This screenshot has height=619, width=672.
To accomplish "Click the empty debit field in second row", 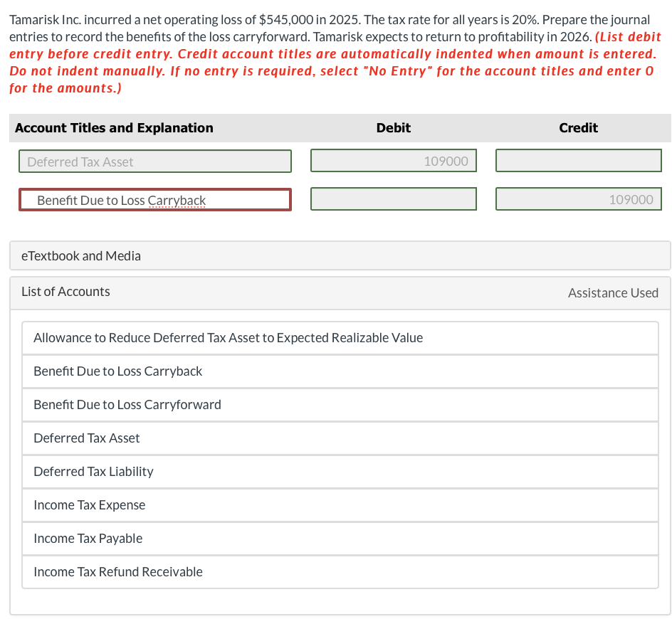I will [393, 199].
